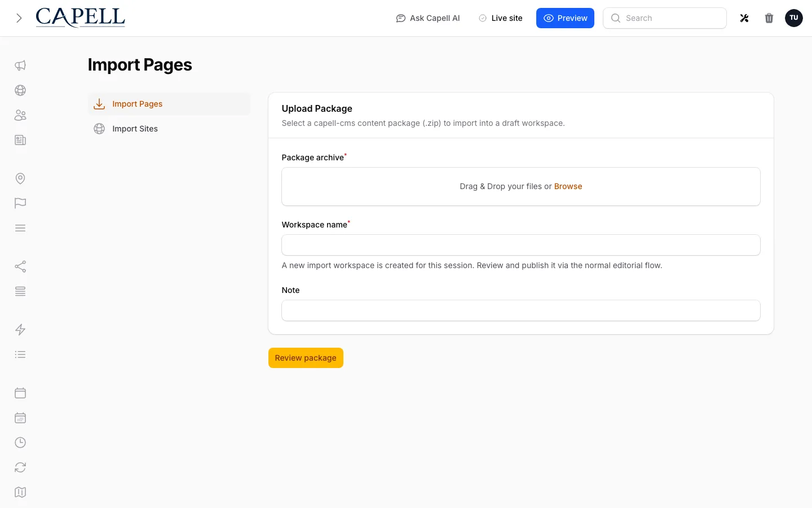Click the lightning bolt sidebar icon
The width and height of the screenshot is (812, 508).
[x=20, y=330]
